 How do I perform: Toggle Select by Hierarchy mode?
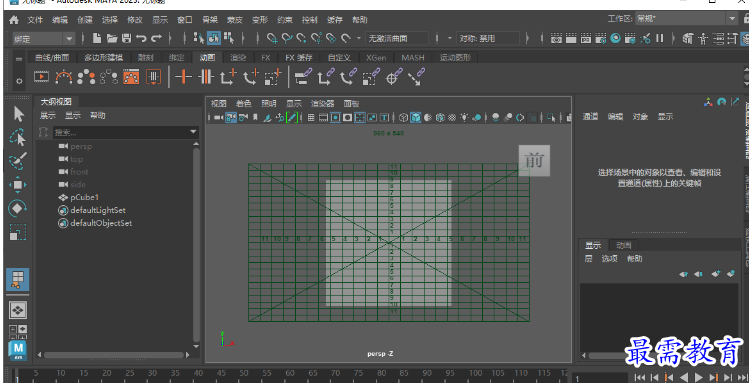[x=199, y=38]
